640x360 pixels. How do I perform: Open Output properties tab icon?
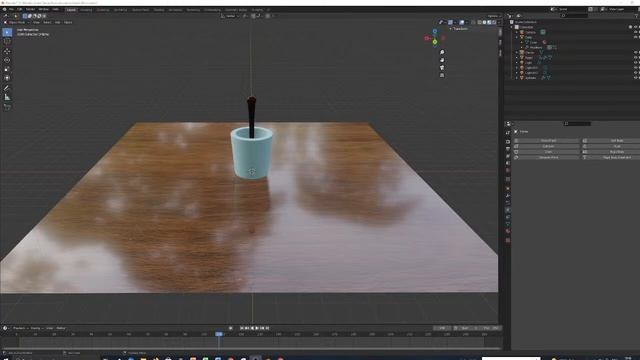508,149
